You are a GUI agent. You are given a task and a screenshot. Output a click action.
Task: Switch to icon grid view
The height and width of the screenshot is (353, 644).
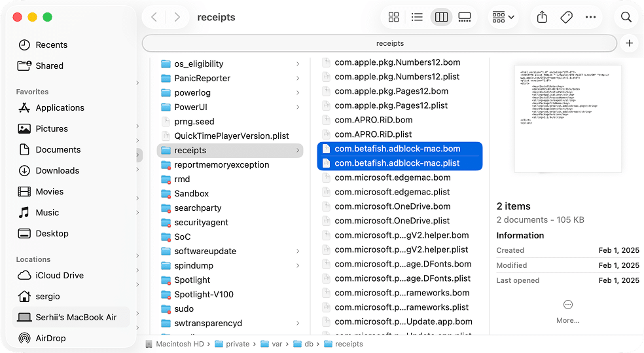(x=393, y=17)
